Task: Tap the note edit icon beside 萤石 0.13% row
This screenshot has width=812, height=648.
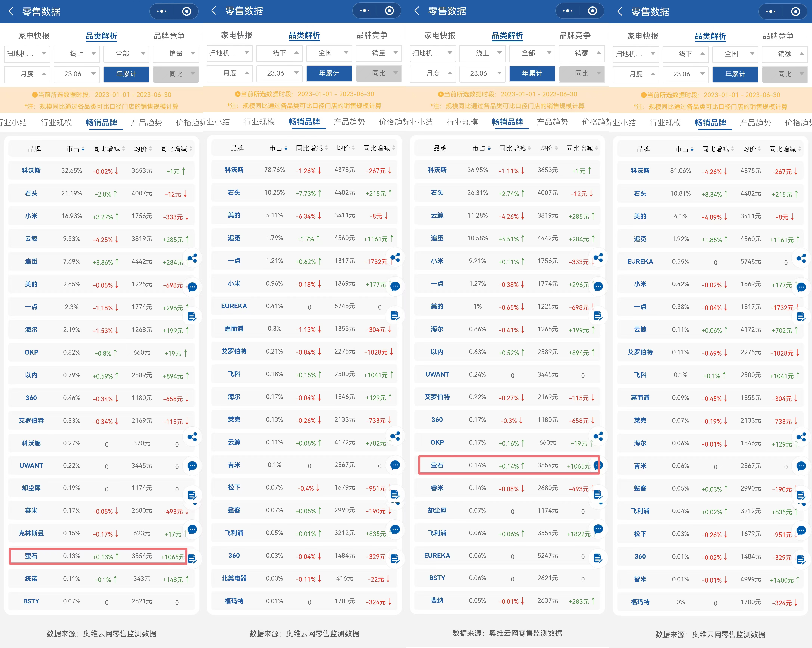Action: 192,558
